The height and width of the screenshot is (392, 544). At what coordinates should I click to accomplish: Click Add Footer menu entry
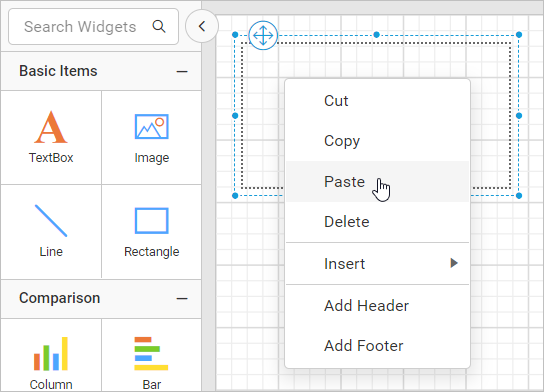coord(377,346)
